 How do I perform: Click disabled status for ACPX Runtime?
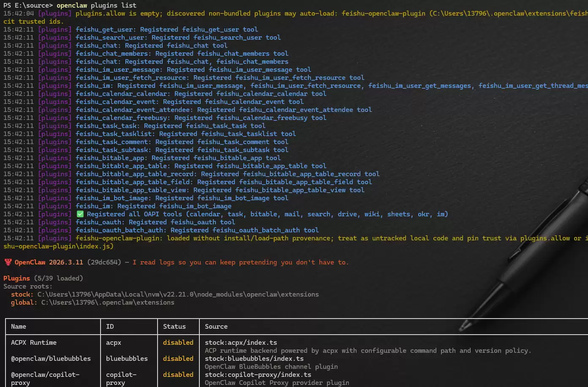tap(178, 343)
